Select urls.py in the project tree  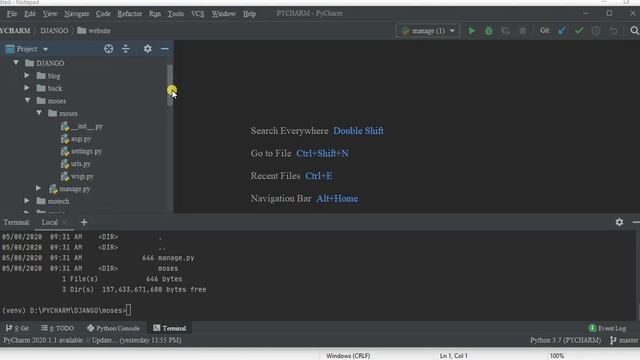[76, 164]
